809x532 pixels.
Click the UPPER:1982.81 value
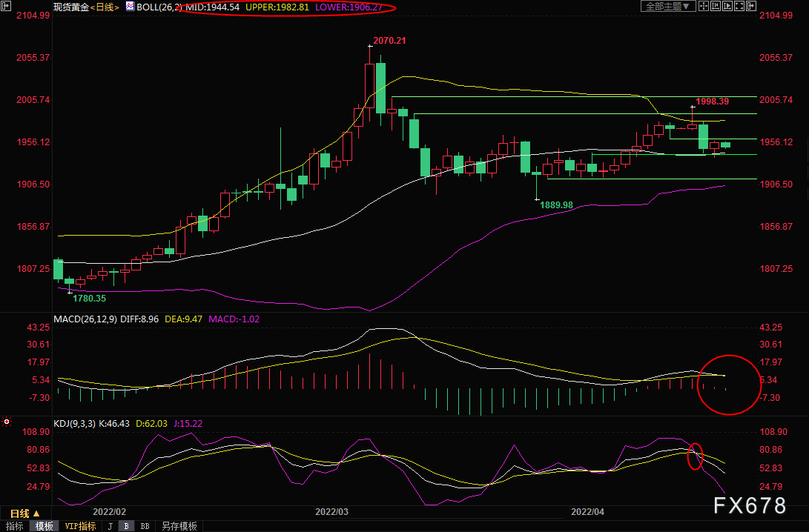277,7
